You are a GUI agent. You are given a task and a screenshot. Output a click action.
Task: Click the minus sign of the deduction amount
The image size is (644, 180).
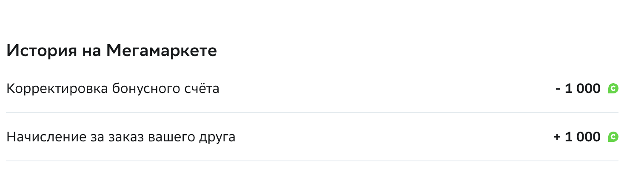click(x=558, y=89)
